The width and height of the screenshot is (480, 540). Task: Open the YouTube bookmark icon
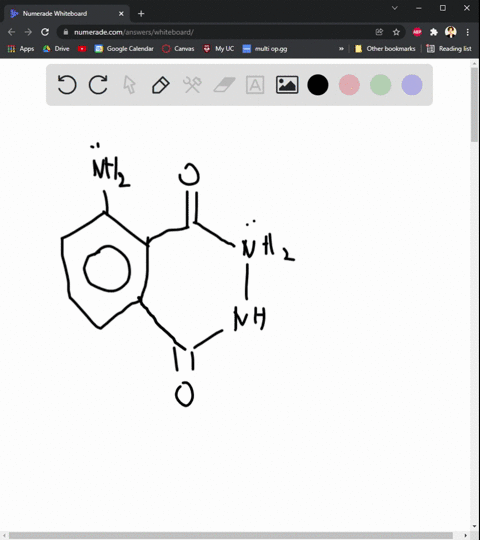(82, 49)
